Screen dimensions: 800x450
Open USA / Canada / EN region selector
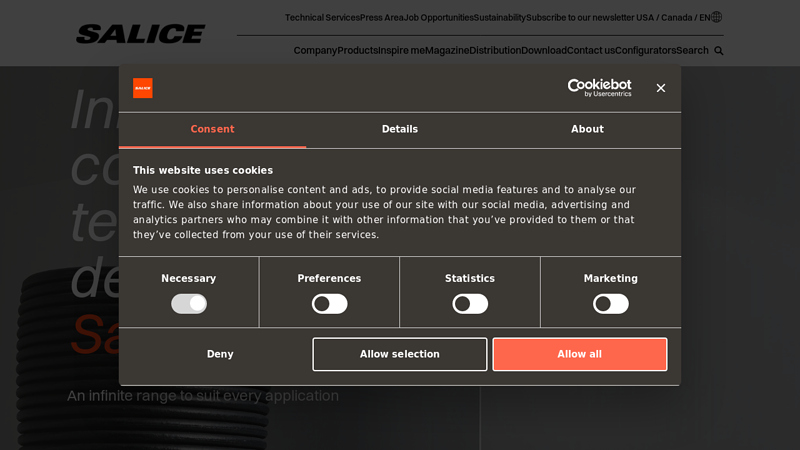pos(673,17)
